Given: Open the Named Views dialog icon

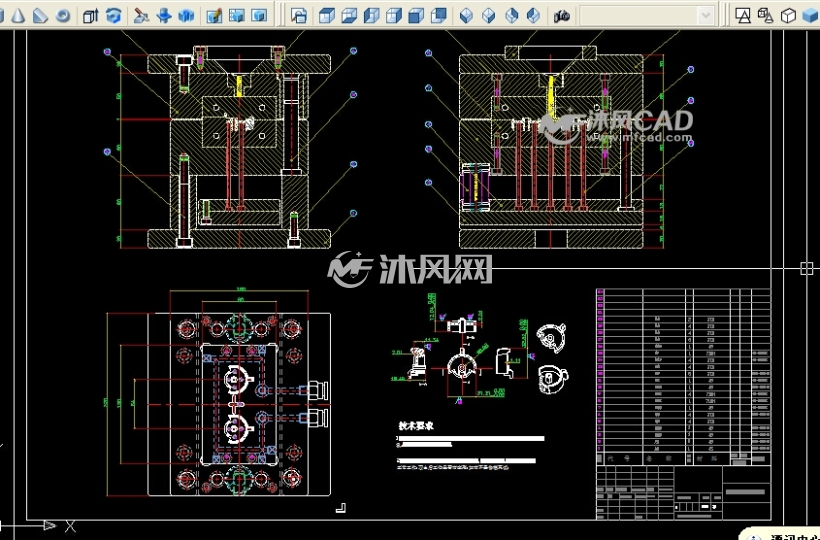Looking at the screenshot, I should click(x=299, y=16).
